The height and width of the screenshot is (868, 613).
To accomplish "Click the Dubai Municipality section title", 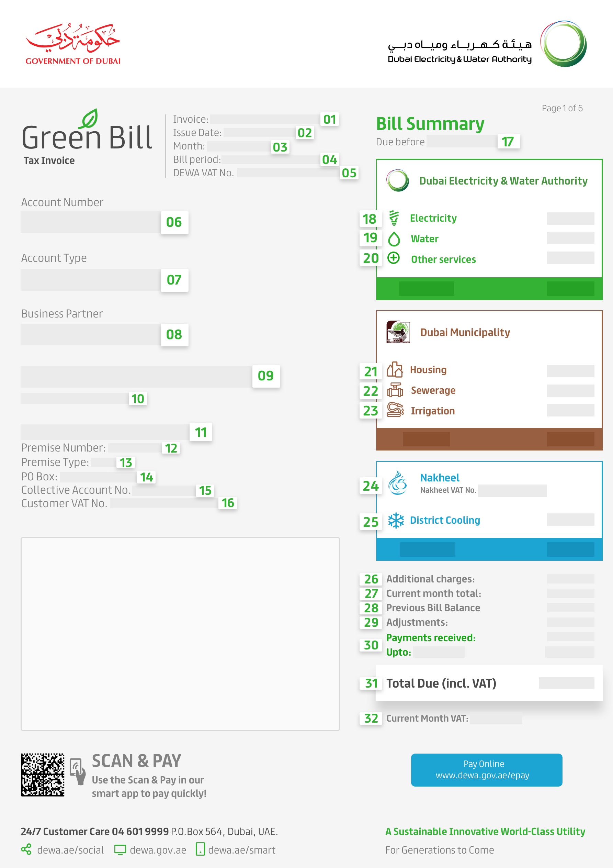I will [465, 332].
